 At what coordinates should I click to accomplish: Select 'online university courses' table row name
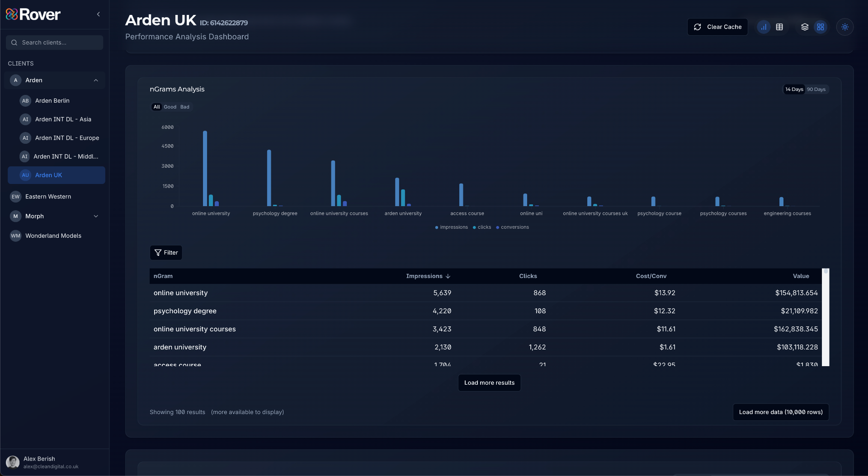pos(195,329)
